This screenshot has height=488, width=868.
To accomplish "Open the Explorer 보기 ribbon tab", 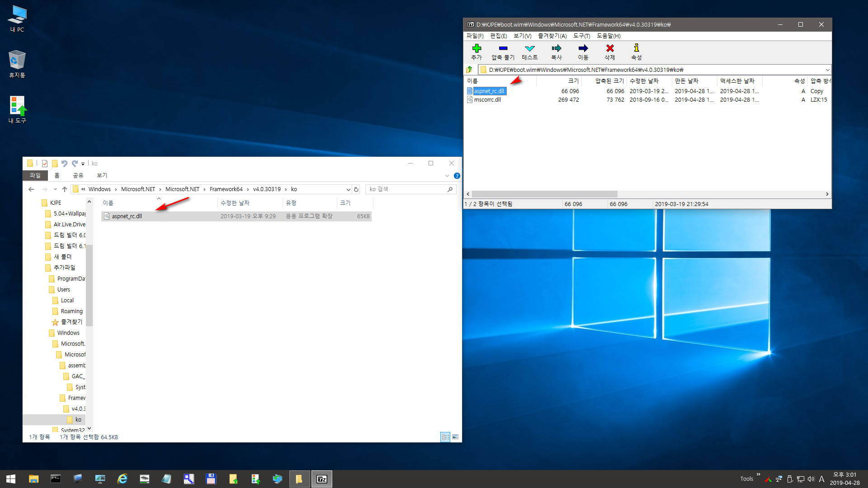I will coord(102,175).
